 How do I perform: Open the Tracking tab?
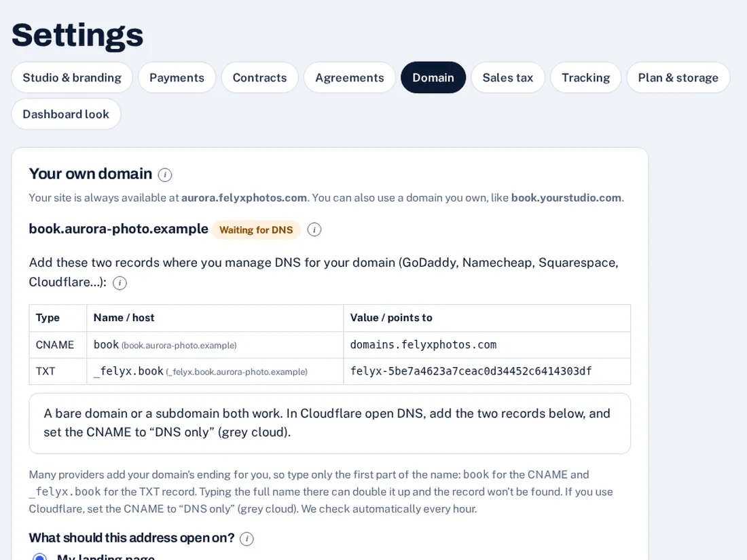pyautogui.click(x=585, y=77)
